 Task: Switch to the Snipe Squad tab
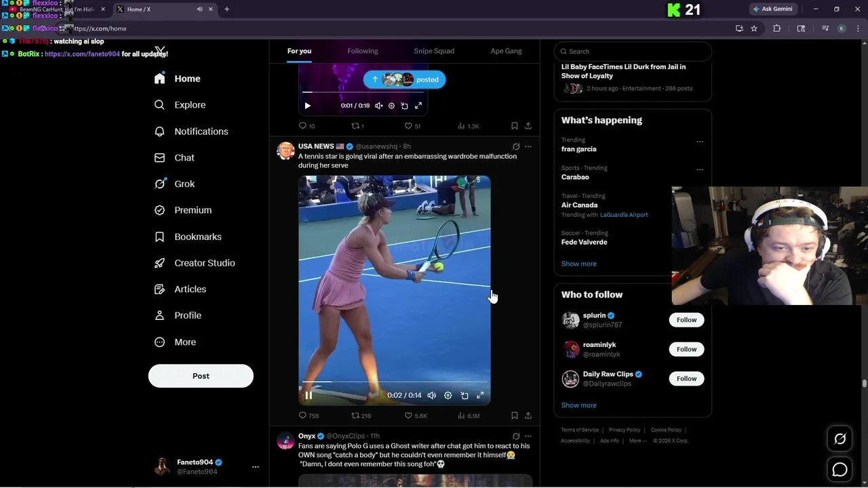click(434, 51)
